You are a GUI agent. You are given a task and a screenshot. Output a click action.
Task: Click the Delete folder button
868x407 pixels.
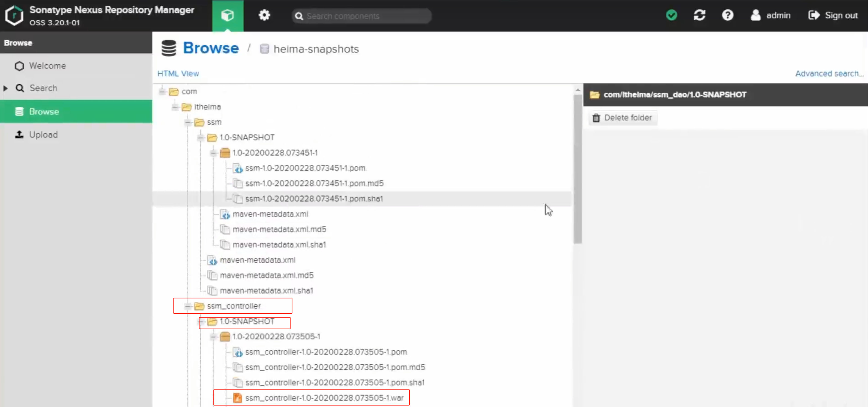[x=623, y=118]
